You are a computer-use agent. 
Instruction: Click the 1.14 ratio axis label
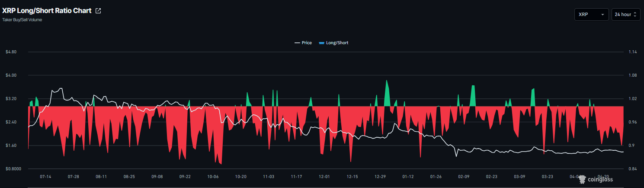(x=633, y=52)
